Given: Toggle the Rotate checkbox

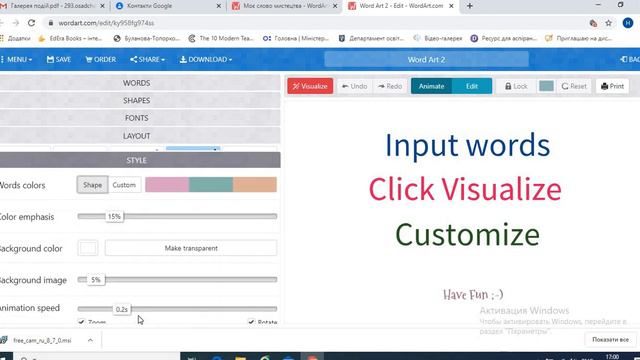Looking at the screenshot, I should 251,322.
